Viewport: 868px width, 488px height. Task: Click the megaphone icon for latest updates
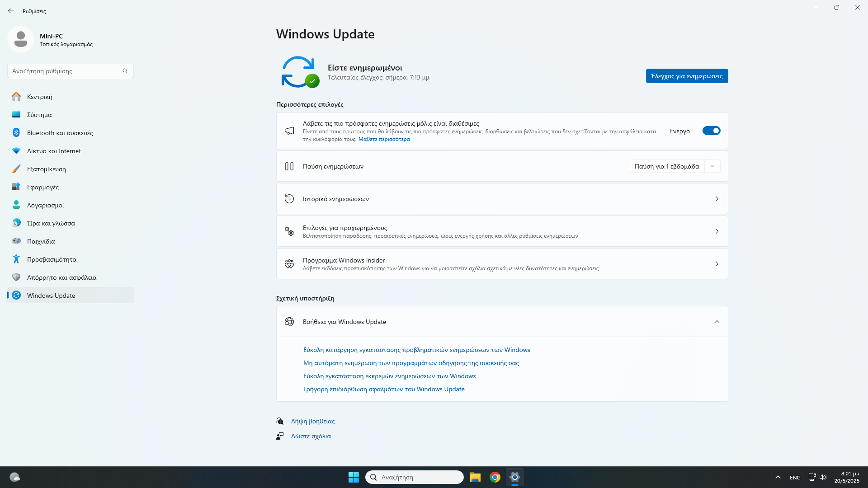(289, 131)
